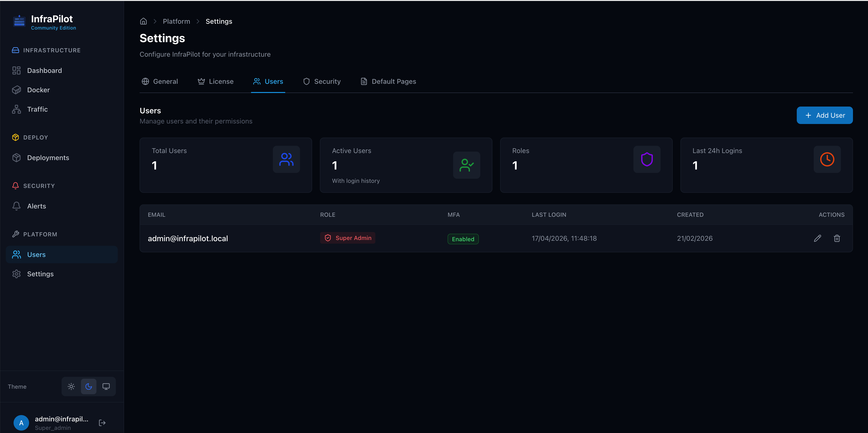Click the Total Users card
The image size is (868, 433).
(226, 165)
